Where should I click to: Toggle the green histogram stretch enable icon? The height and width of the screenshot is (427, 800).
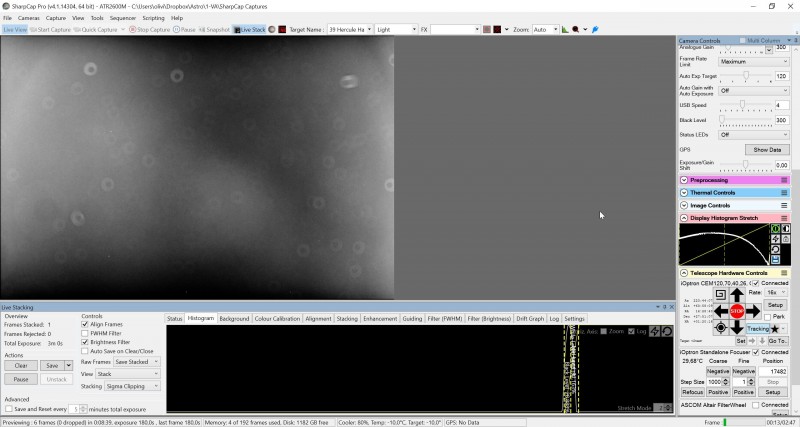(775, 229)
